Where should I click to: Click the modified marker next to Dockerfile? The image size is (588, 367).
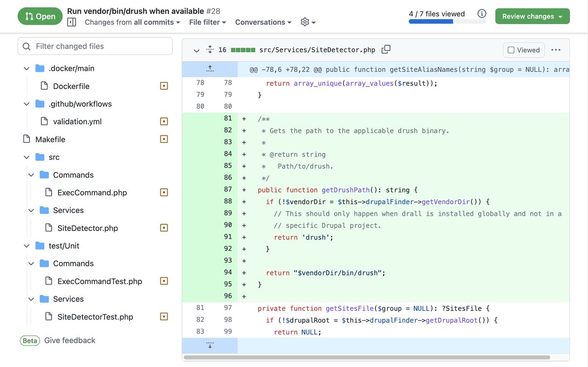click(x=164, y=86)
